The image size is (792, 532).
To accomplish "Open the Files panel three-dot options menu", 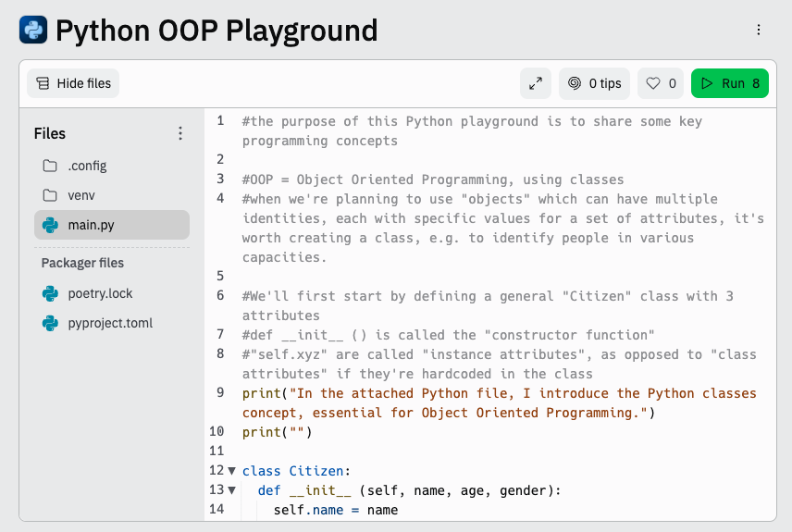I will [180, 133].
